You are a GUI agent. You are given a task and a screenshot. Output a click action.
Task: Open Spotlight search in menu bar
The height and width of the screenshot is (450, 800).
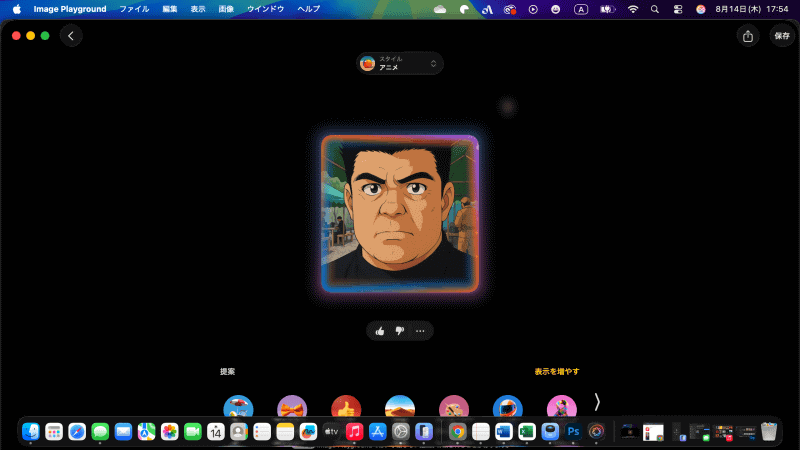[x=655, y=9]
